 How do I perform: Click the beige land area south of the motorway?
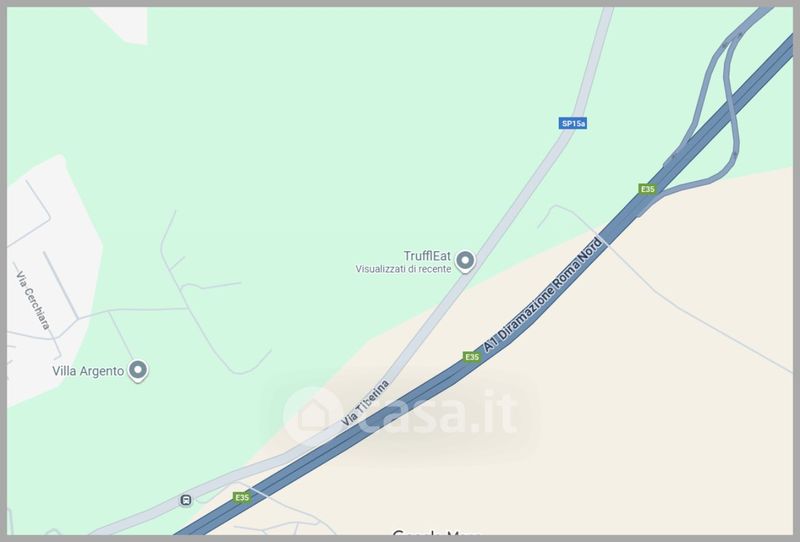pyautogui.click(x=638, y=398)
